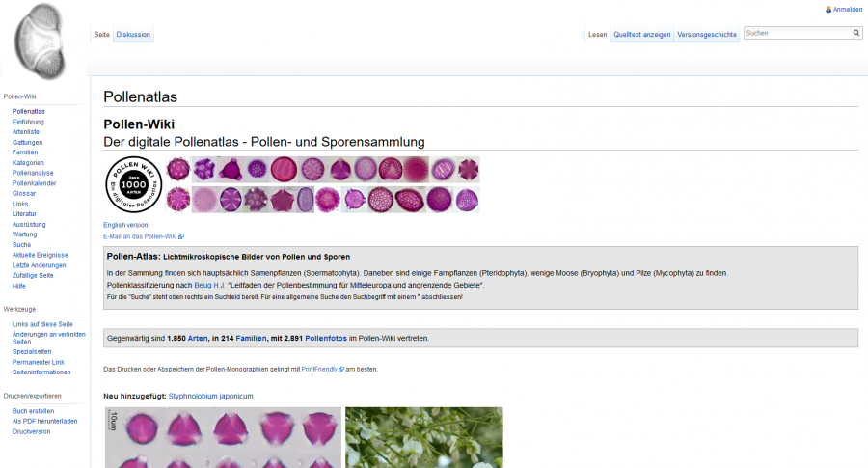Click the search magnifier icon
Screen dimensions: 868x468
pyautogui.click(x=855, y=33)
